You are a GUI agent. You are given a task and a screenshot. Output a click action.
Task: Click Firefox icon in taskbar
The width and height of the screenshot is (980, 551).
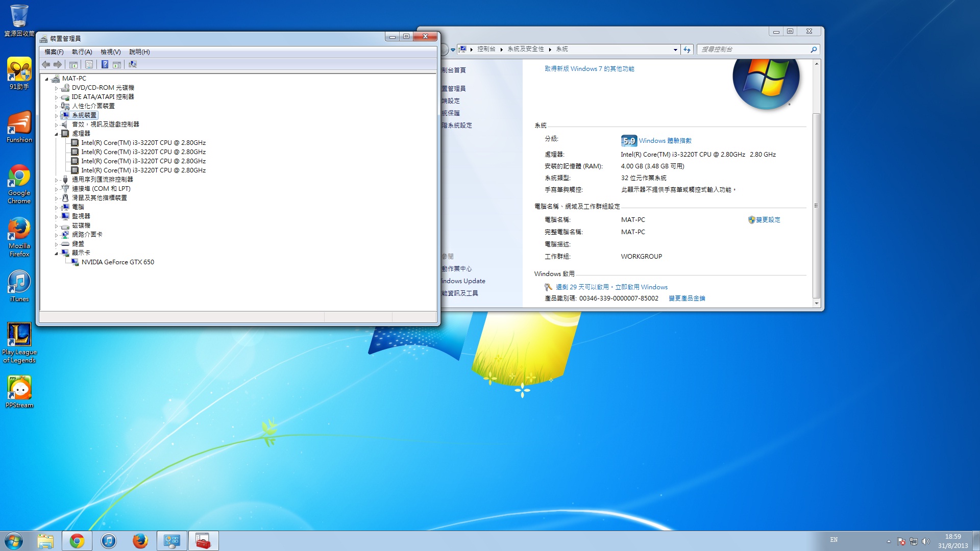pyautogui.click(x=140, y=541)
